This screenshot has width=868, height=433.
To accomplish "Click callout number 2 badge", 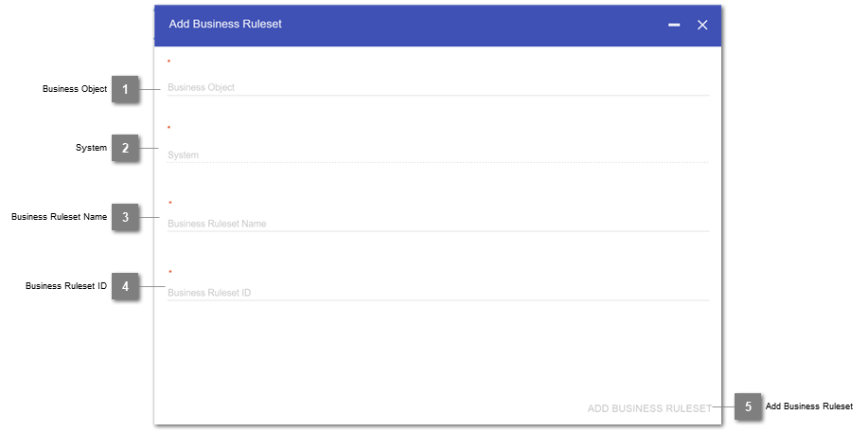I will tap(124, 148).
